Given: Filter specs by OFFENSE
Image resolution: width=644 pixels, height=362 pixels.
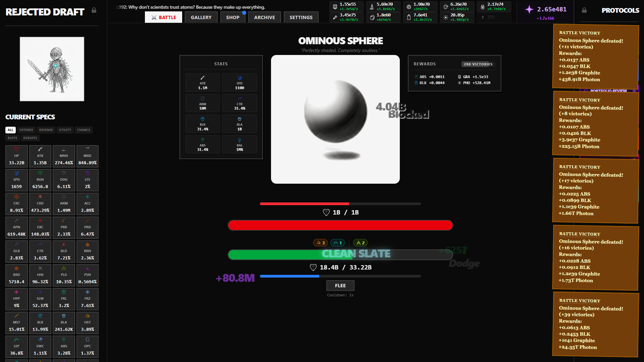Looking at the screenshot, I should (x=26, y=130).
